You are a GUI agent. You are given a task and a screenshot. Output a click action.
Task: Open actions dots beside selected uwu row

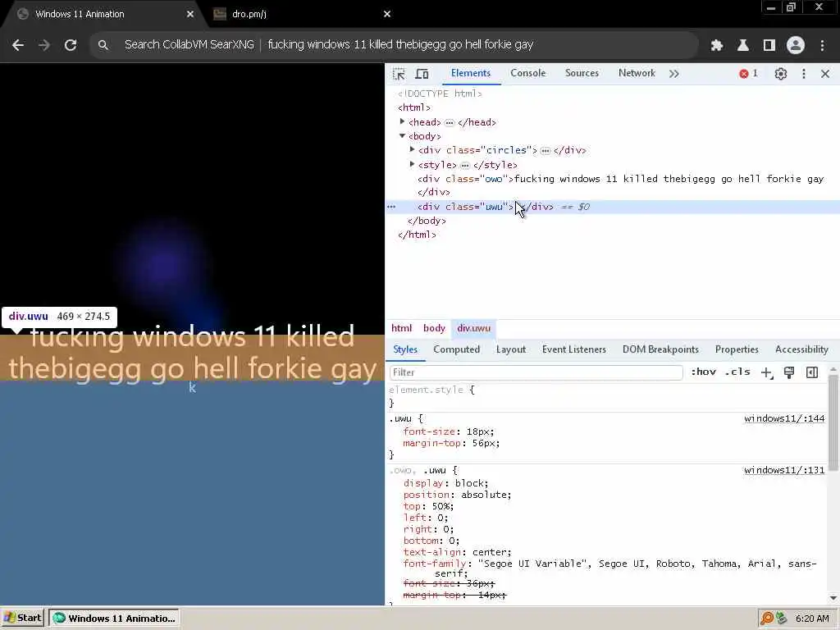pos(391,207)
